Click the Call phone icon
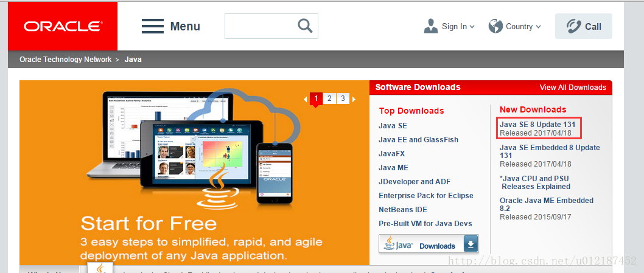 573,26
